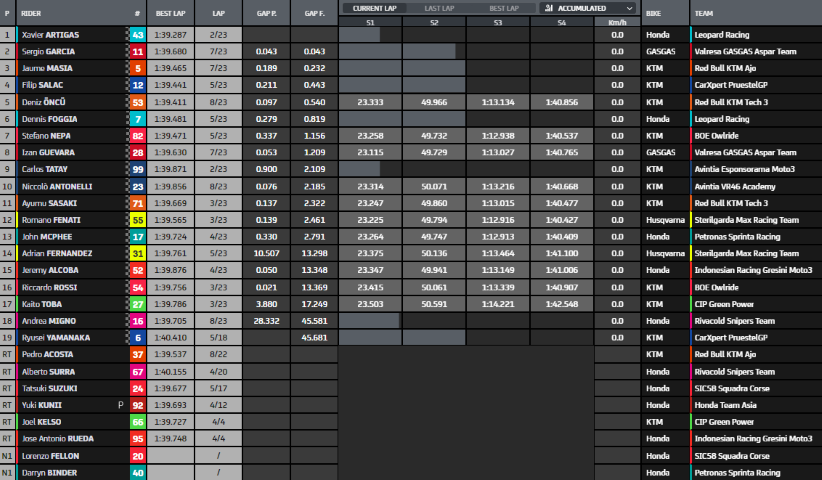Viewport: 822px width, 480px height.
Task: Switch sector display to Best Lap
Action: pyautogui.click(x=499, y=7)
